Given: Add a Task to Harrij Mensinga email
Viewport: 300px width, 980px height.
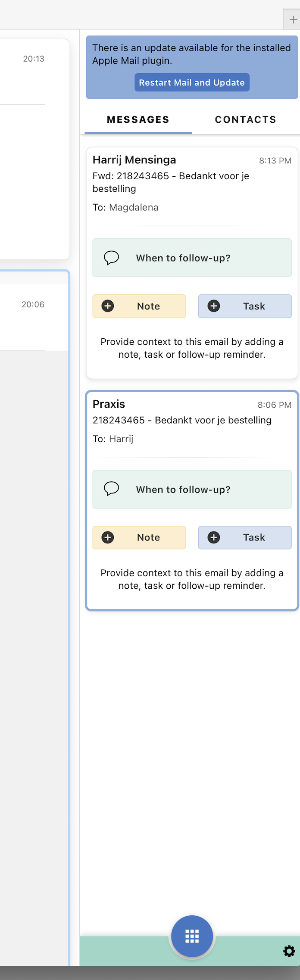Looking at the screenshot, I should tap(245, 306).
